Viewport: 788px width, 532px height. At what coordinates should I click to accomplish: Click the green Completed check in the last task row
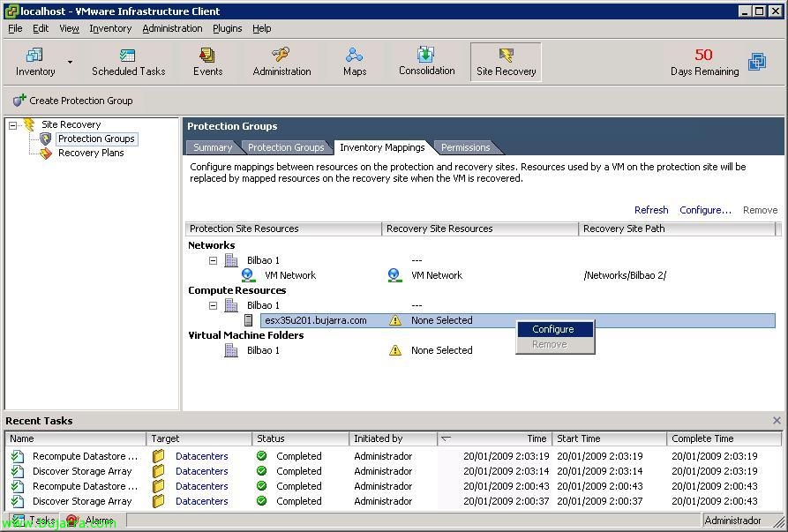point(261,501)
